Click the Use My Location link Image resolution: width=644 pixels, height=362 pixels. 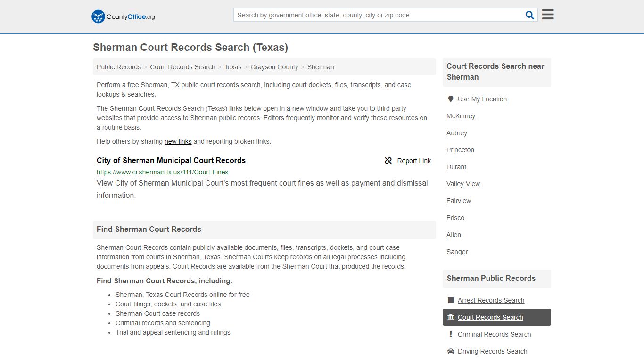pos(482,99)
